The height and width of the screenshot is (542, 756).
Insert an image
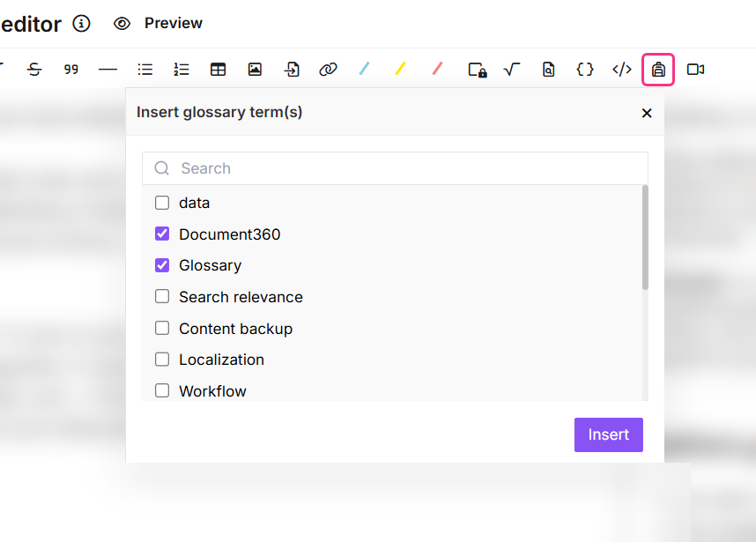(x=255, y=70)
